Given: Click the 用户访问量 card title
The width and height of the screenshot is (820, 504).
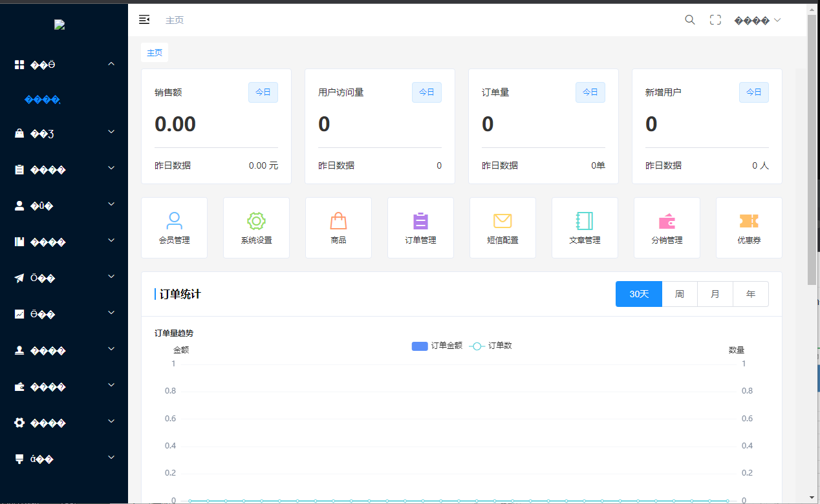Looking at the screenshot, I should point(341,92).
